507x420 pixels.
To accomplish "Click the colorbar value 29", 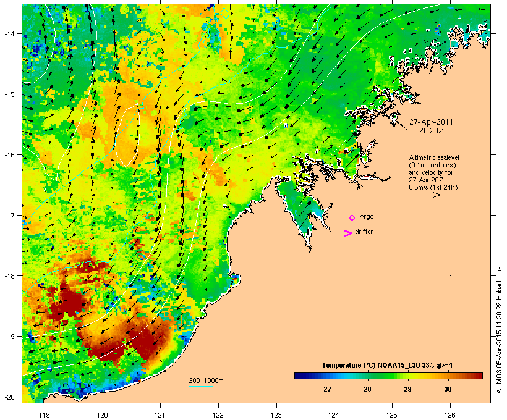I will pos(407,389).
